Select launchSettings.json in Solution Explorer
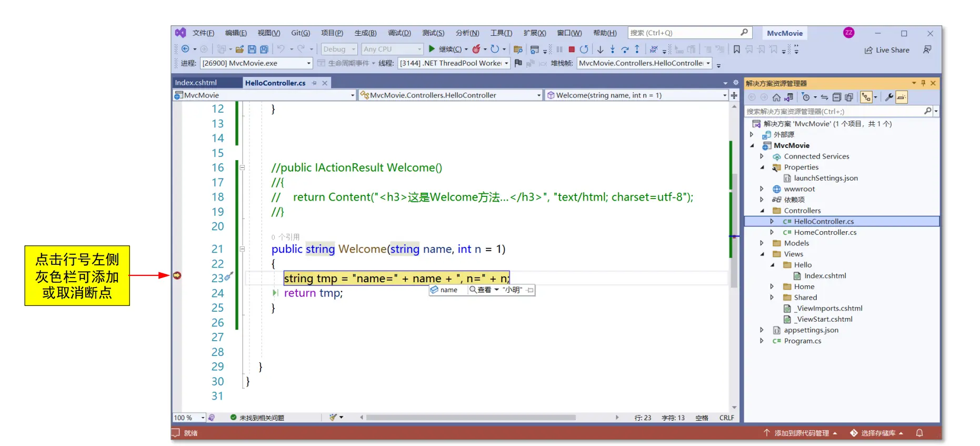This screenshot has height=446, width=980. pyautogui.click(x=825, y=178)
